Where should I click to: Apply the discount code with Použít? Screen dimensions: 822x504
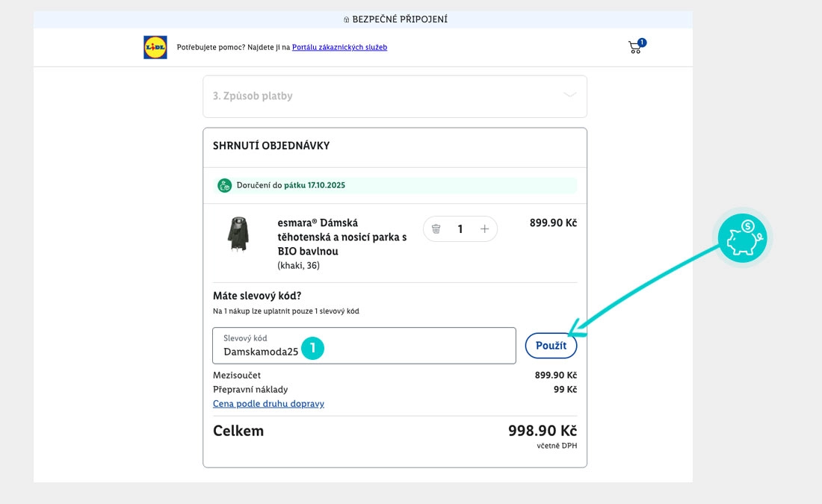(551, 346)
